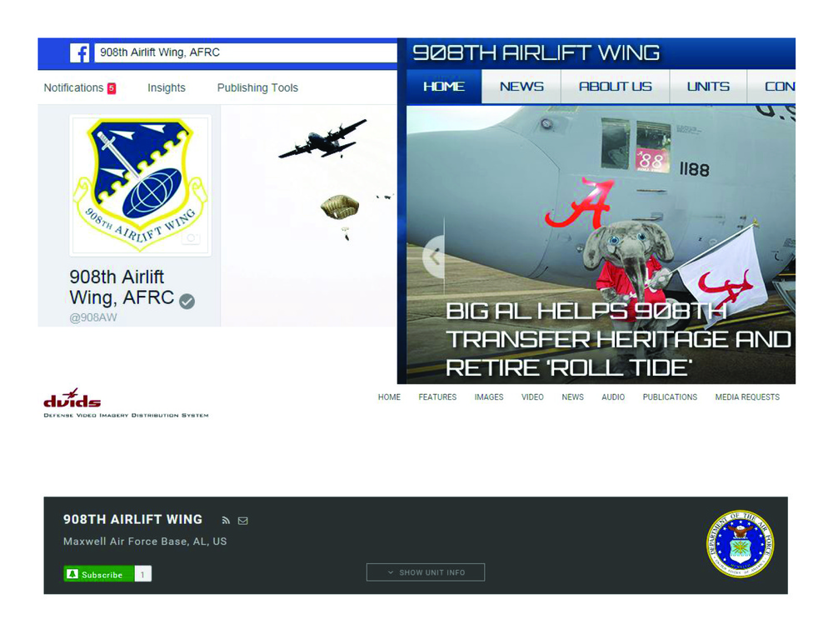This screenshot has height=644, width=833.
Task: Open ABOUT US menu on wing website
Action: pyautogui.click(x=615, y=87)
